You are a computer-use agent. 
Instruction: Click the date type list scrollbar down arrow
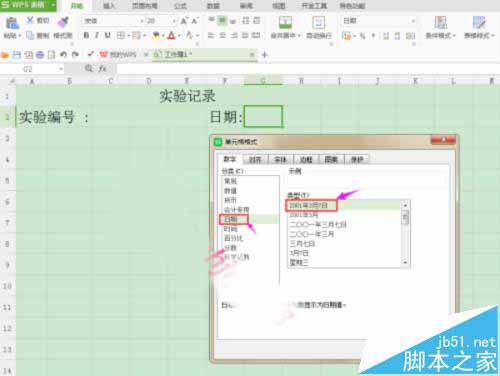tap(405, 263)
